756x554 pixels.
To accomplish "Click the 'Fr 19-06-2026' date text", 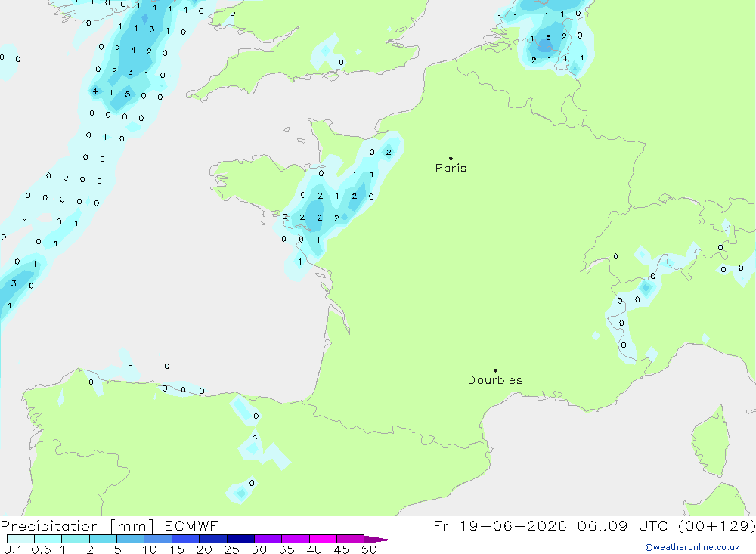I will (500, 525).
